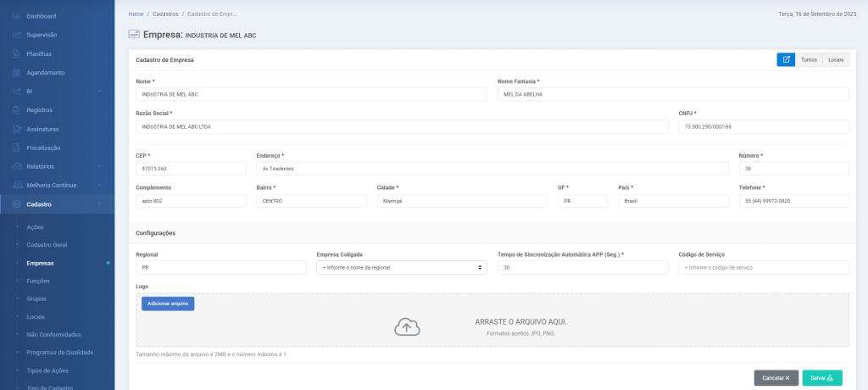Switch to the Turnos tab
The image size is (868, 390).
[x=809, y=59]
